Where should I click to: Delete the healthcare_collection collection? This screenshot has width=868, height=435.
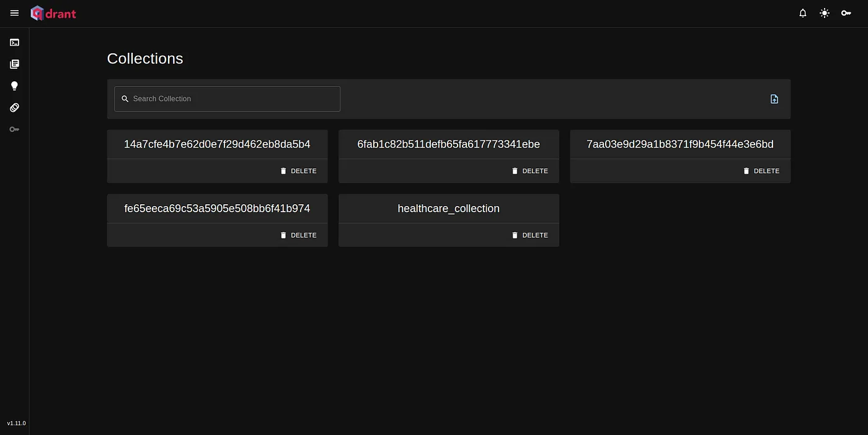tap(530, 235)
